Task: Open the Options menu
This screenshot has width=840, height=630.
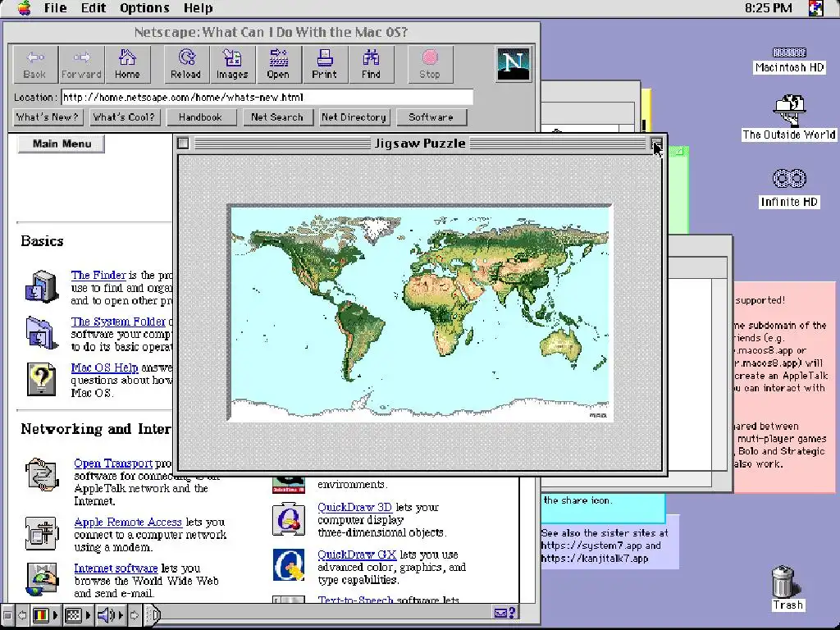Action: [144, 8]
